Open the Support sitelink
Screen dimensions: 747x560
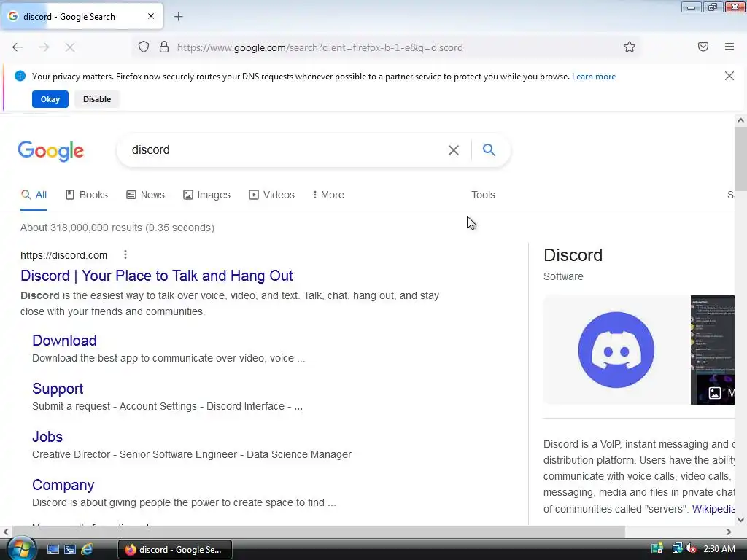tap(58, 389)
